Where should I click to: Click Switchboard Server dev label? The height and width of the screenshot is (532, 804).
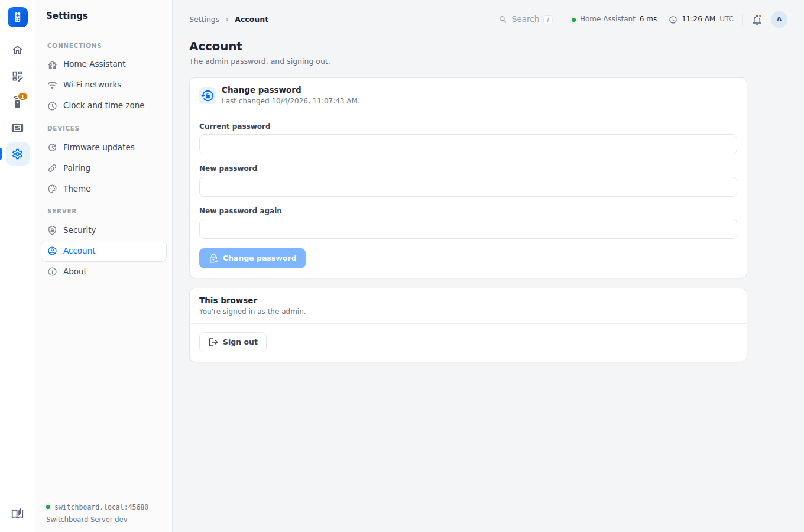[87, 520]
